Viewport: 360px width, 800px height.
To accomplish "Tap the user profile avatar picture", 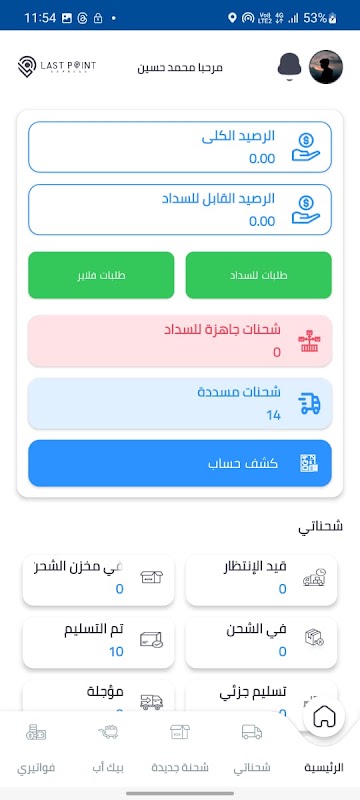I will [x=326, y=67].
